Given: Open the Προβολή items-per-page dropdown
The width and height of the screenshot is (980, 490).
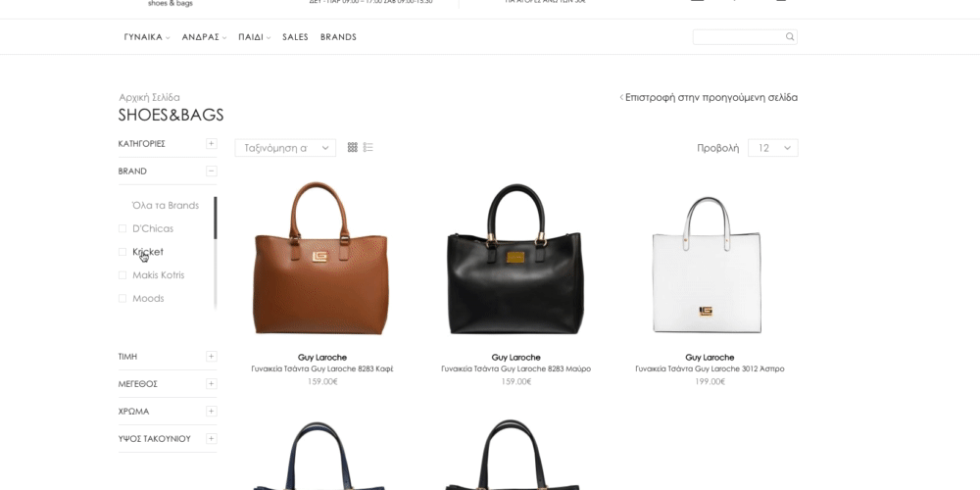Looking at the screenshot, I should [772, 148].
